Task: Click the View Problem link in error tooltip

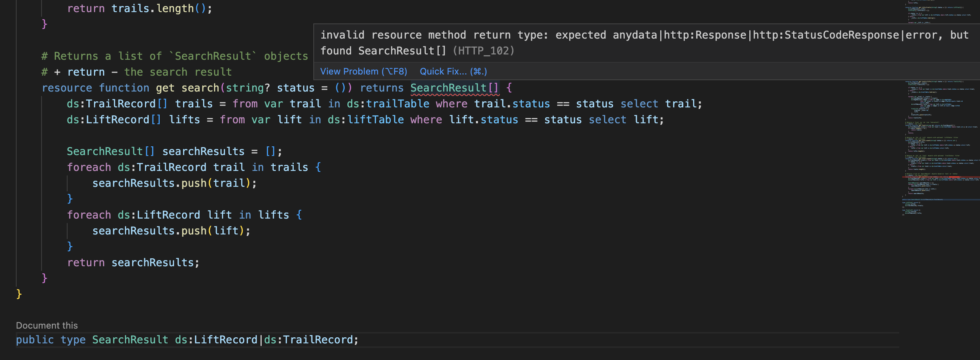Action: click(363, 71)
